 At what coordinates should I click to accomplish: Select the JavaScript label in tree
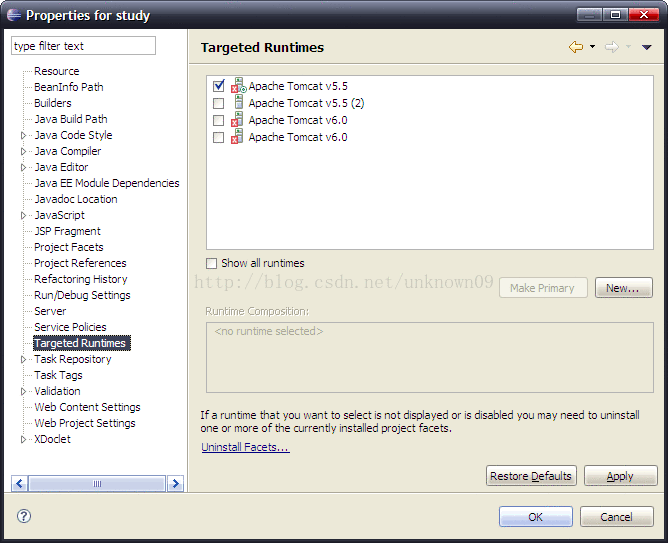[60, 215]
